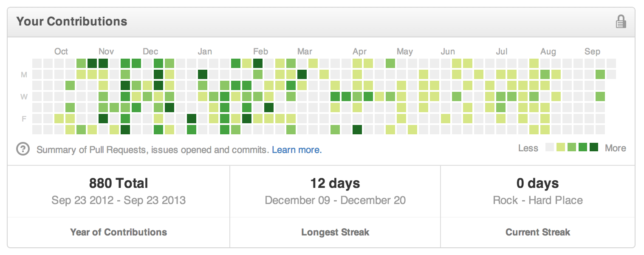Viewport: 644px width, 255px height.
Task: Click the Feb month label
Action: (x=260, y=51)
